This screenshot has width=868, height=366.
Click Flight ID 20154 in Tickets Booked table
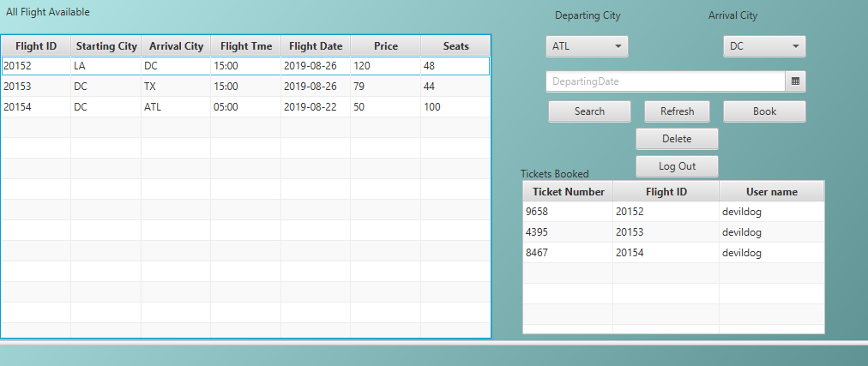(666, 253)
